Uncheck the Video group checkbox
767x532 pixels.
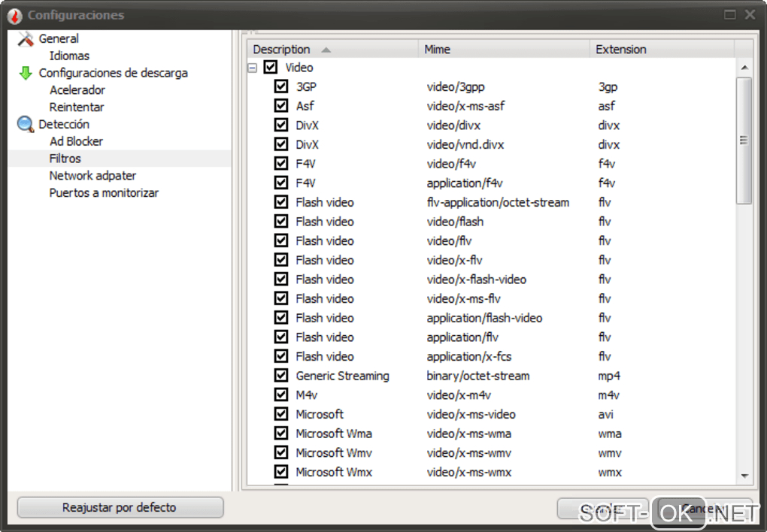coord(271,67)
